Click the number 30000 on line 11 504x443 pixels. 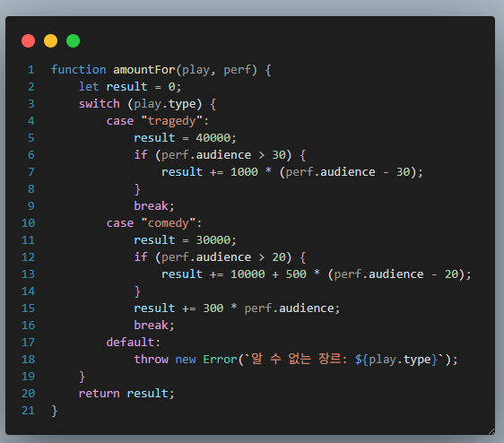pyautogui.click(x=213, y=240)
